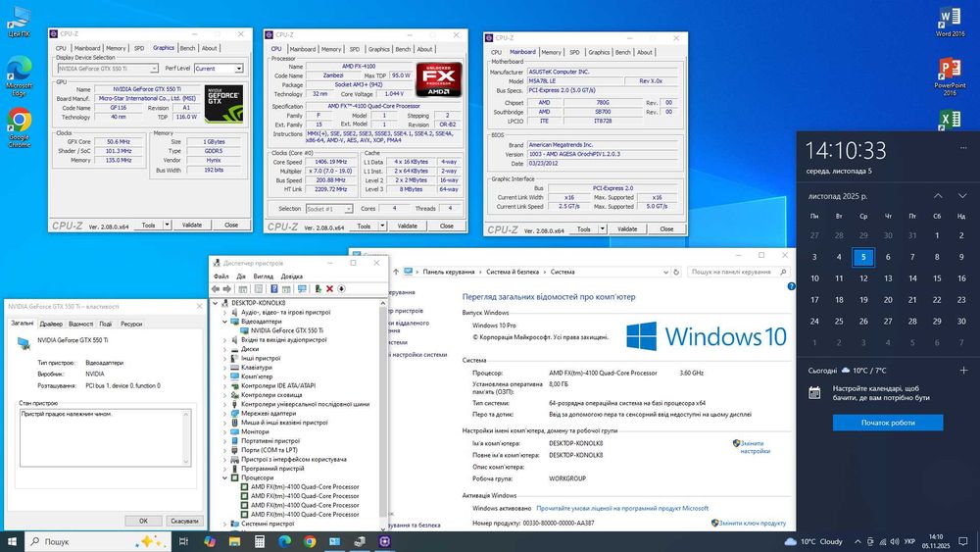Open the PowerPoint 2016 desktop shortcut
980x552 pixels.
(950, 75)
